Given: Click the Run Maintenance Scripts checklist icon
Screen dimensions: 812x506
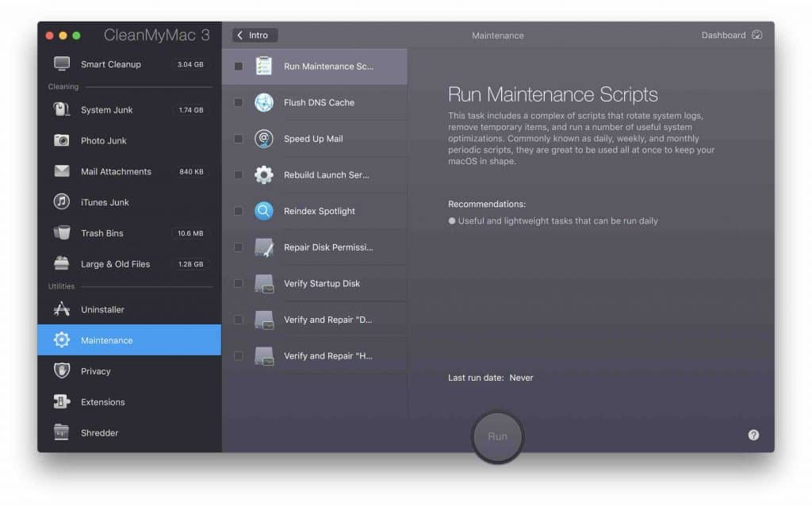Looking at the screenshot, I should (x=264, y=66).
